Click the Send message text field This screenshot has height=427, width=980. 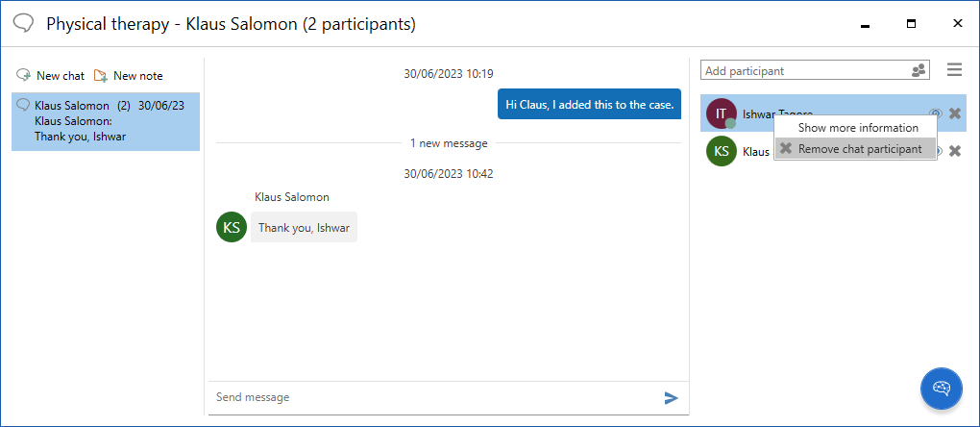432,397
